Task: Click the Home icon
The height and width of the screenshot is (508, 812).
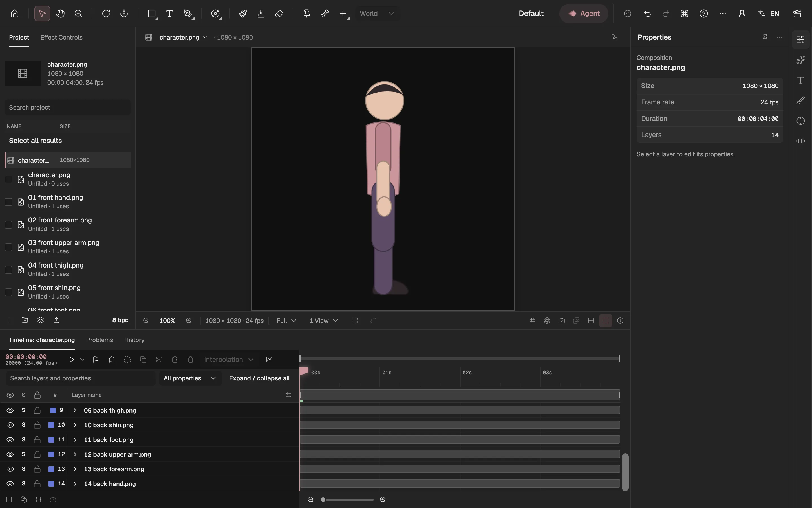Action: [x=14, y=14]
